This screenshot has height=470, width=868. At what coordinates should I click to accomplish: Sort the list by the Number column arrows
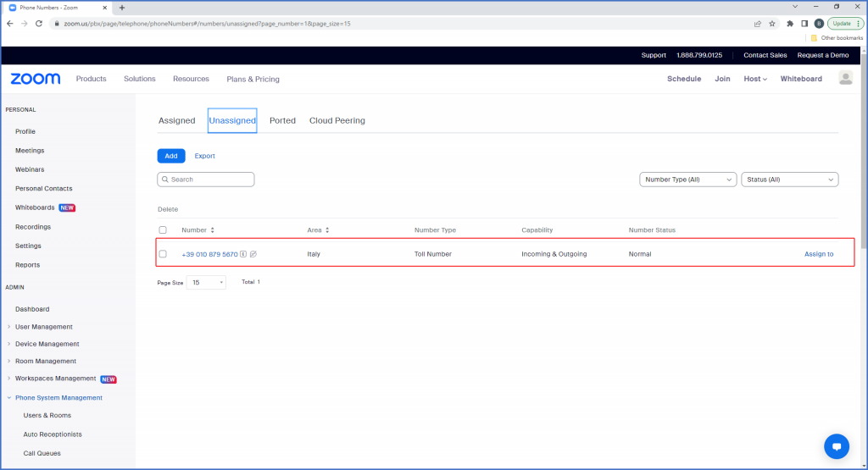tap(213, 230)
